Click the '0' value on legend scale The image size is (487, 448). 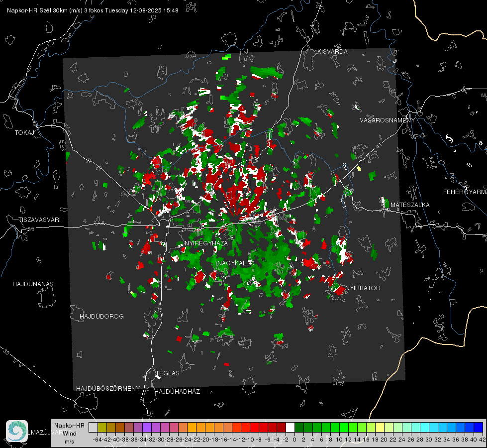point(294,440)
